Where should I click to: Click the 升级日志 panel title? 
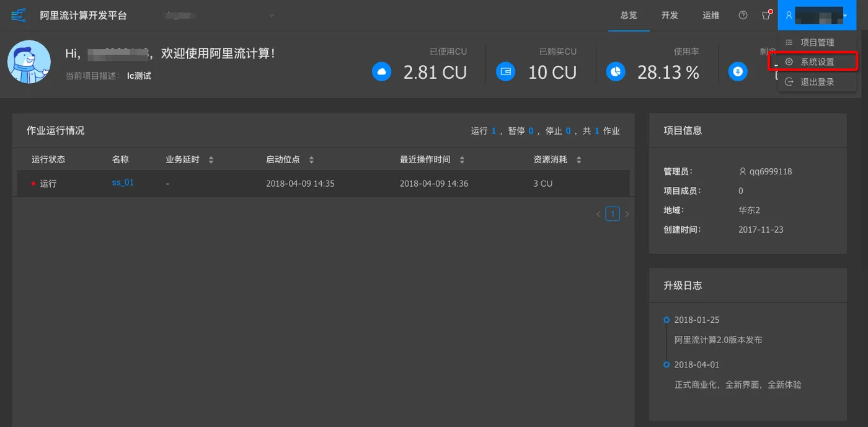(683, 286)
